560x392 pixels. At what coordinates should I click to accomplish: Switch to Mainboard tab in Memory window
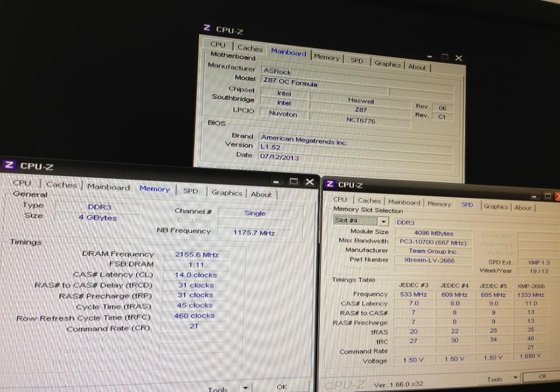tap(109, 186)
